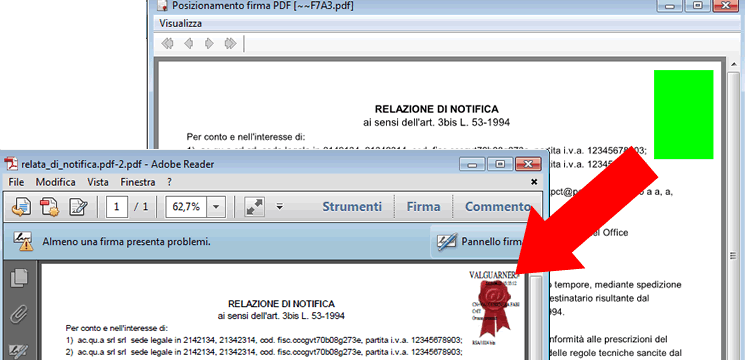Open attachments paperclip sidebar icon
Viewport: 745px width, 360px height.
19,314
